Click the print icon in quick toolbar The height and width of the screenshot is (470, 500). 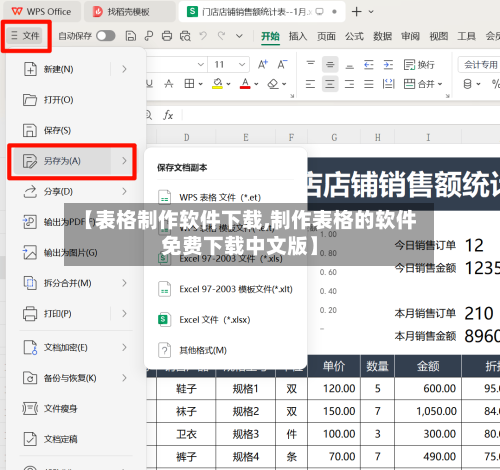[167, 36]
